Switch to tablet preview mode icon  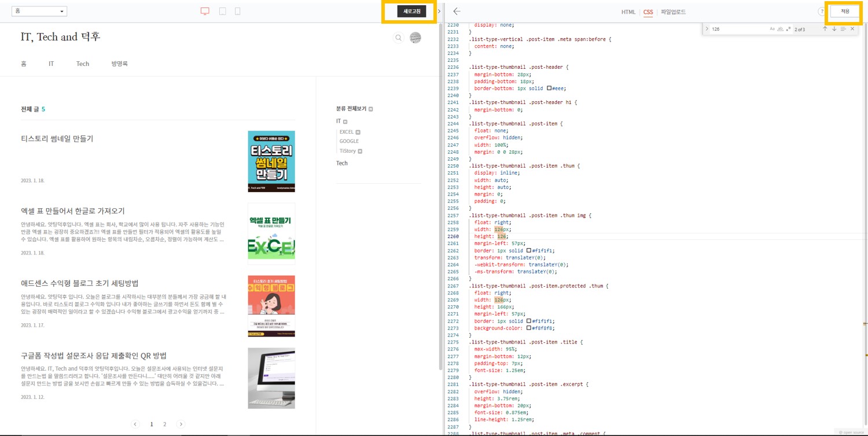coord(222,11)
